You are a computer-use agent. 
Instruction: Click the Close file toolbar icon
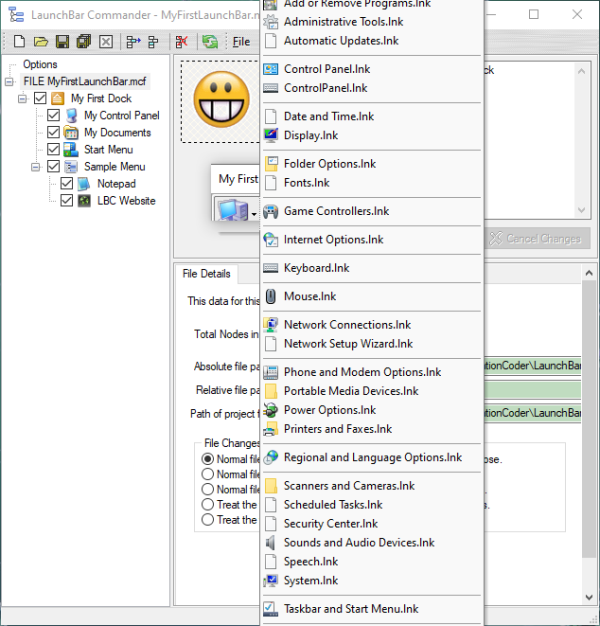tap(105, 42)
